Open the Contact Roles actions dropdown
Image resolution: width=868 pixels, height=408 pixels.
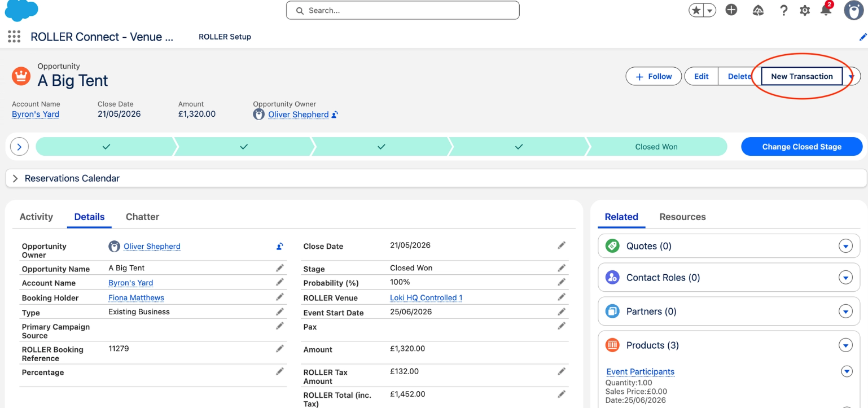[845, 278]
